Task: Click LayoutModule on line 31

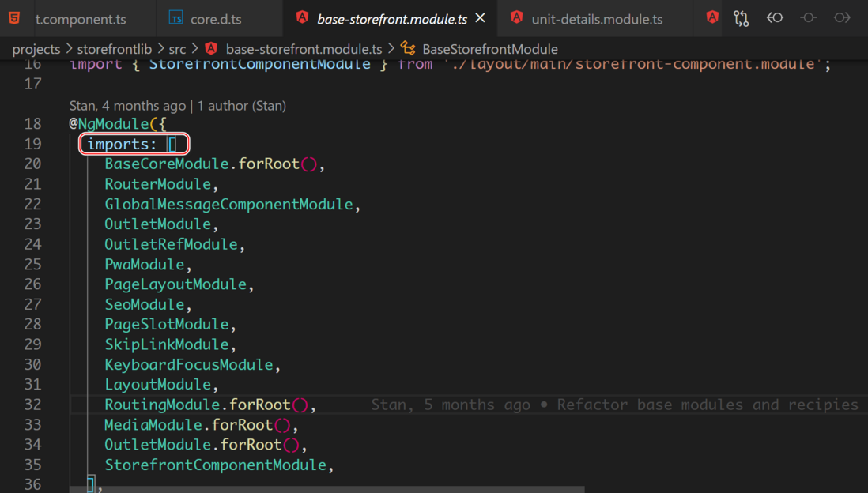Action: (x=158, y=385)
